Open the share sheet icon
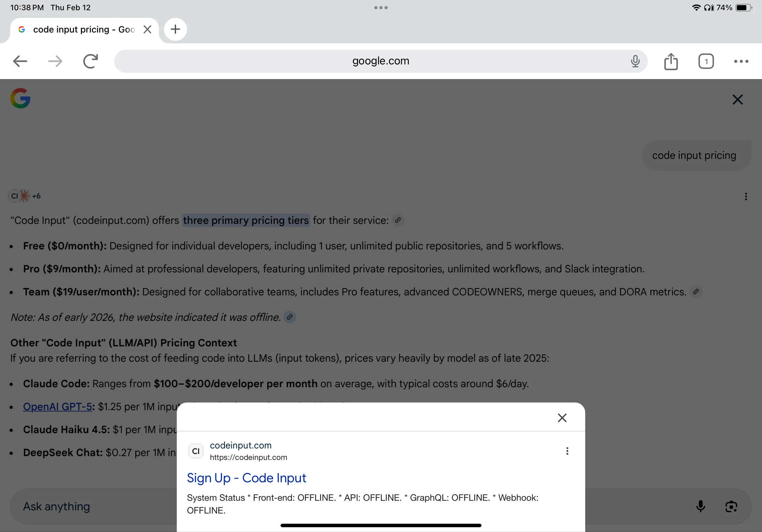Screen dimensions: 762x532 point(671,62)
